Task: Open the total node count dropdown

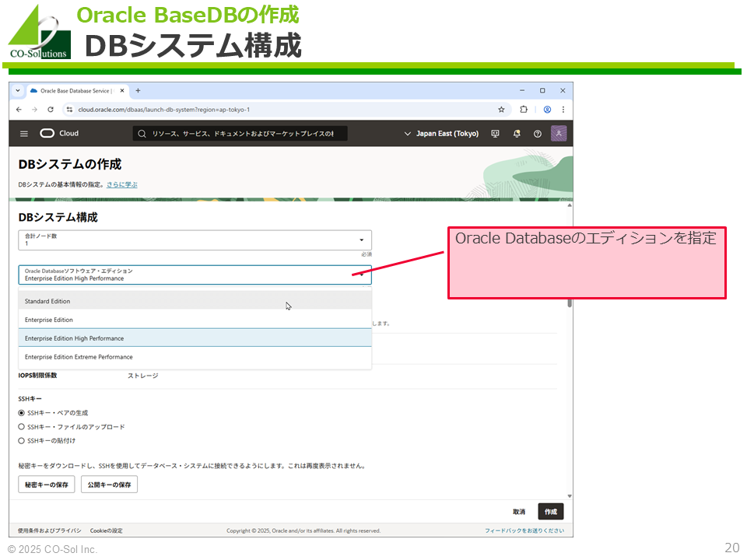Action: point(195,240)
